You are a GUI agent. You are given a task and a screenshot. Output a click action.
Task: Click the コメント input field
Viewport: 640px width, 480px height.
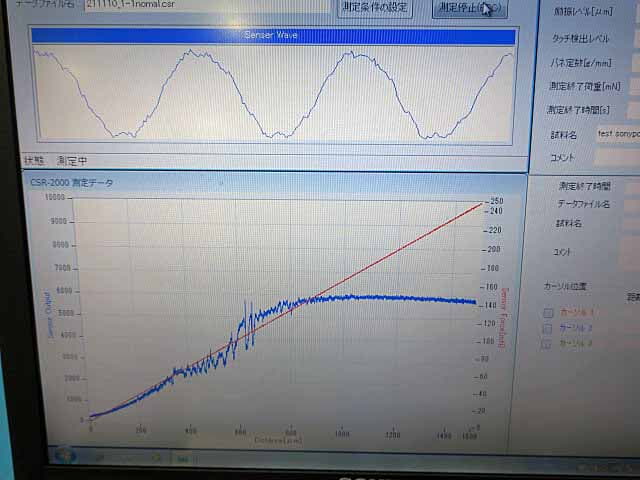tap(616, 157)
